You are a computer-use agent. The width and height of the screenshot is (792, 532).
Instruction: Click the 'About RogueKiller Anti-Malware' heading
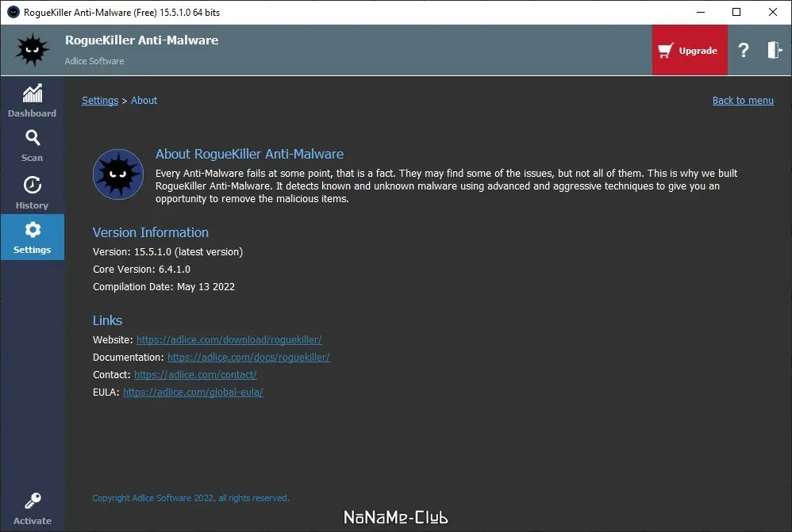[x=249, y=154]
